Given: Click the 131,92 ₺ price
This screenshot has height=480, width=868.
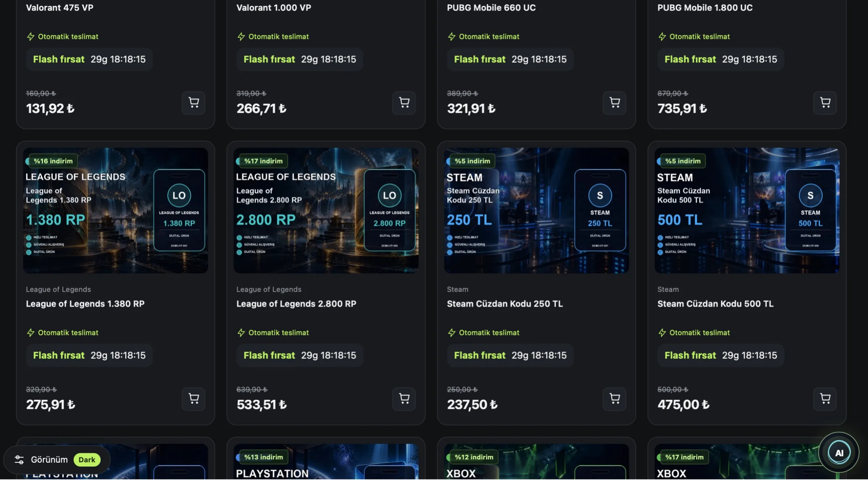Looking at the screenshot, I should 50,108.
